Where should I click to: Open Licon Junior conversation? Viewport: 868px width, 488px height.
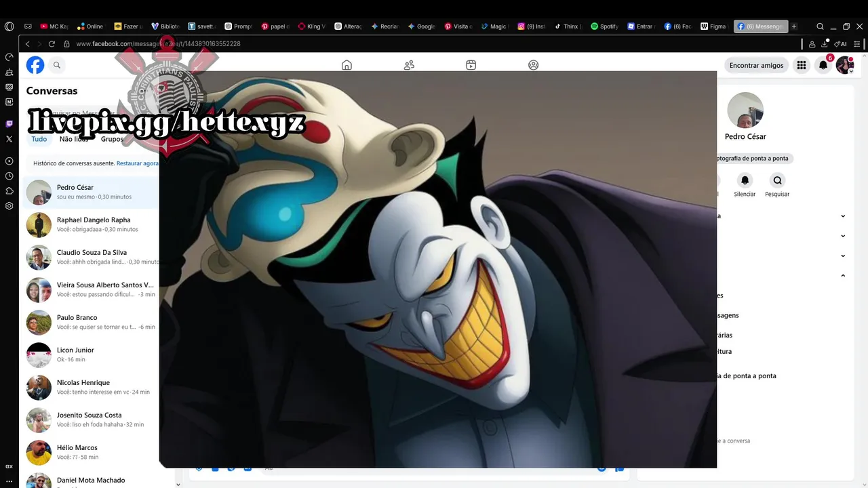coord(92,354)
